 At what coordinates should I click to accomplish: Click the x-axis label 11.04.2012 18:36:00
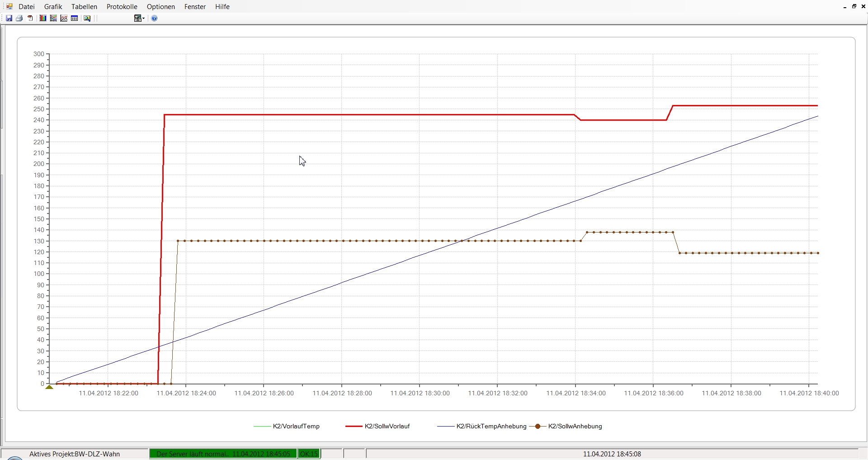click(654, 394)
